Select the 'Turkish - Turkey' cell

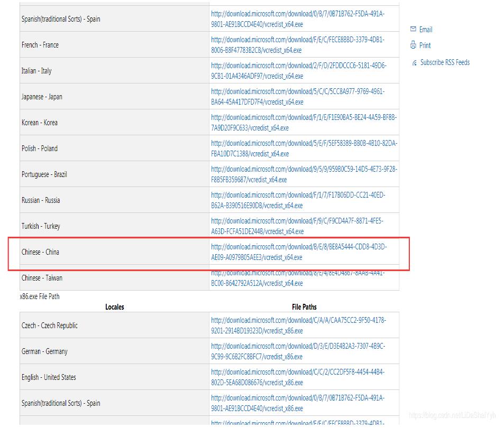(114, 226)
